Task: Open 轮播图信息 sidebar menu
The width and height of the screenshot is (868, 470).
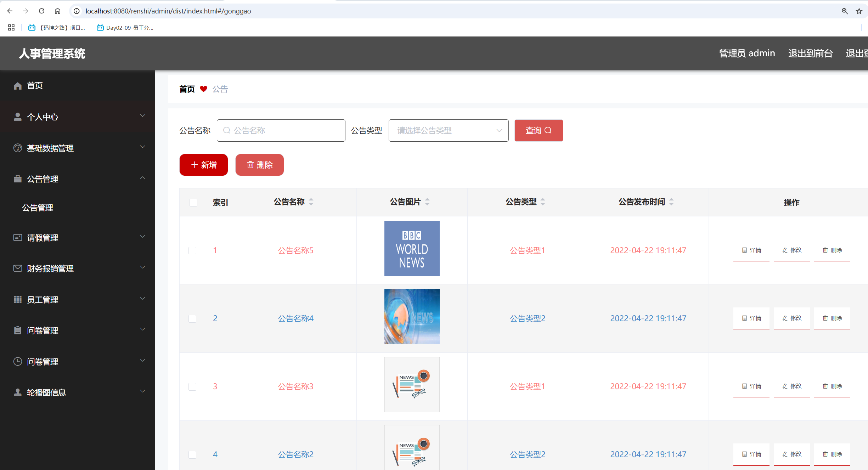Action: point(78,392)
